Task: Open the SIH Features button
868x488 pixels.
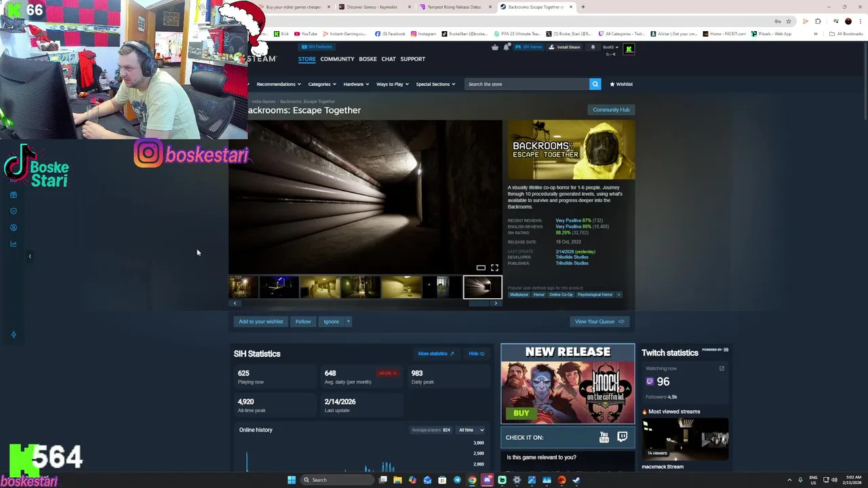Action: [x=316, y=47]
